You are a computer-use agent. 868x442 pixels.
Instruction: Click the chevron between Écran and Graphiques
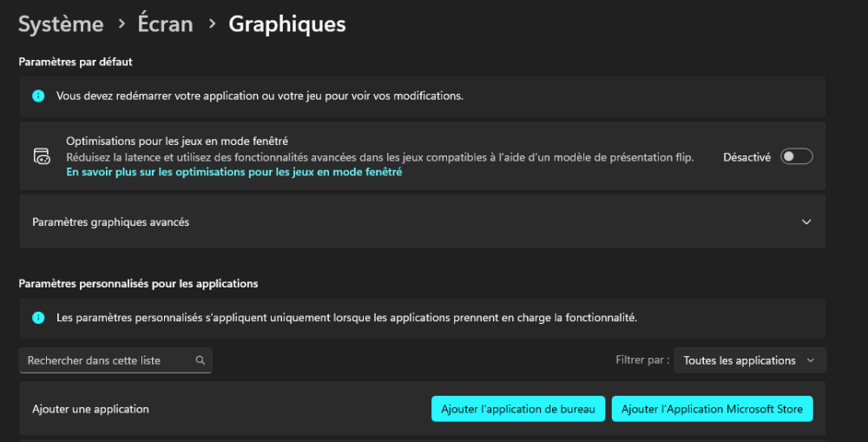pos(211,25)
